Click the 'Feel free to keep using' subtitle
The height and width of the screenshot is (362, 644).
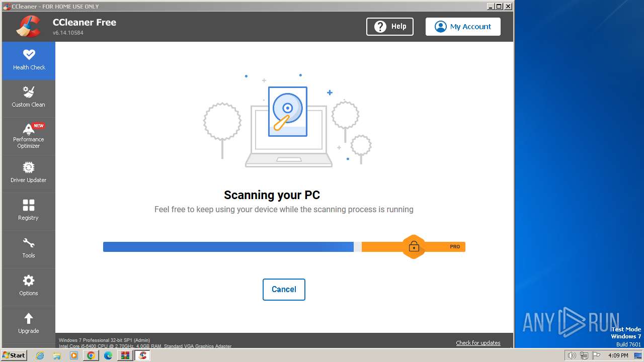click(x=284, y=210)
